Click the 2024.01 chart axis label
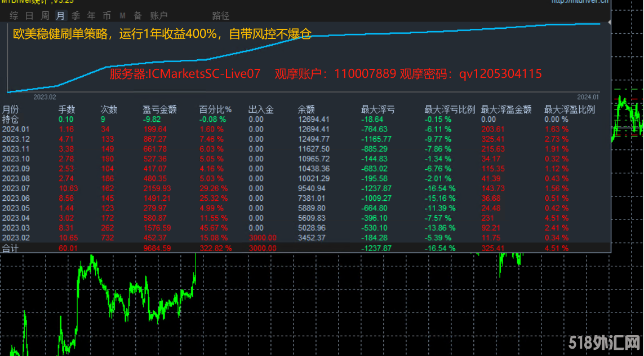Image resolution: width=644 pixels, height=356 pixels. click(588, 97)
